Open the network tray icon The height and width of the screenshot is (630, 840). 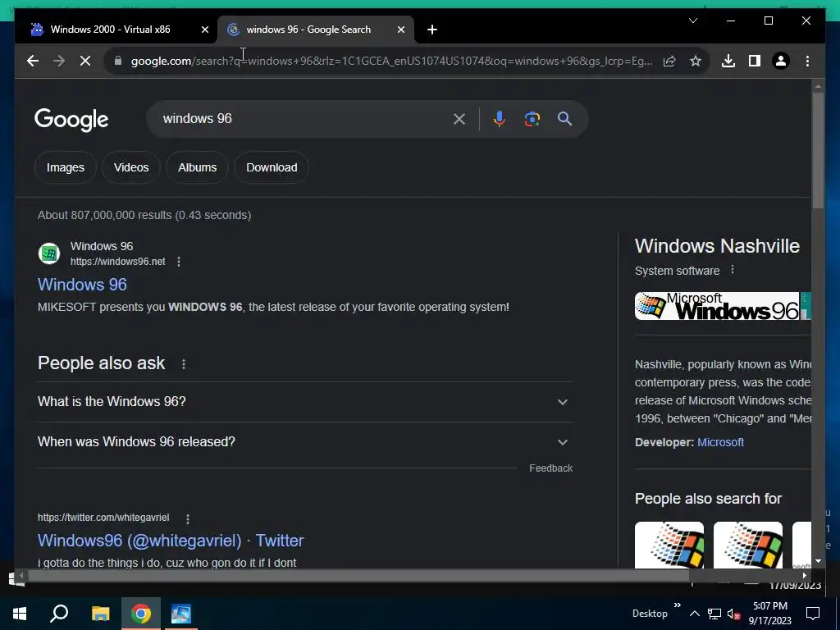[x=714, y=614]
